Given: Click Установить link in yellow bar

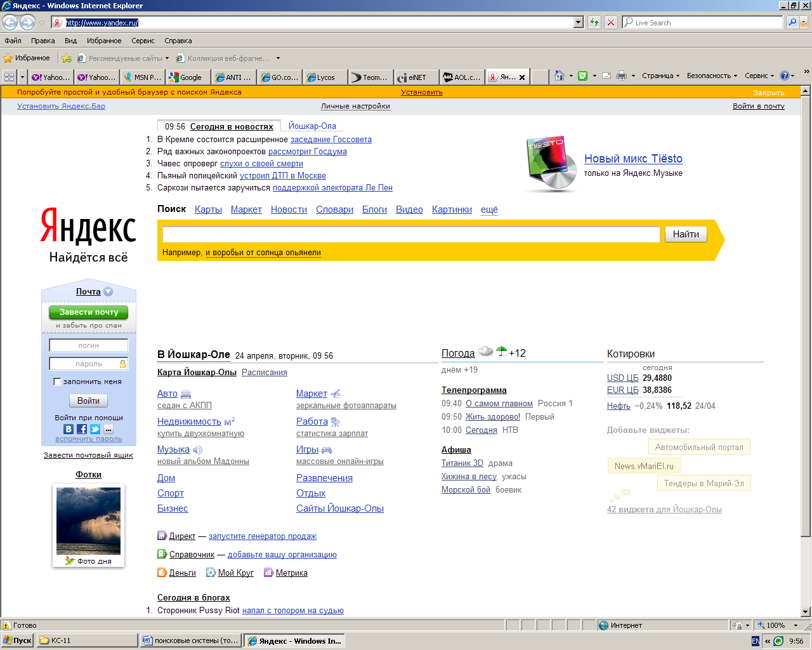Looking at the screenshot, I should (422, 92).
